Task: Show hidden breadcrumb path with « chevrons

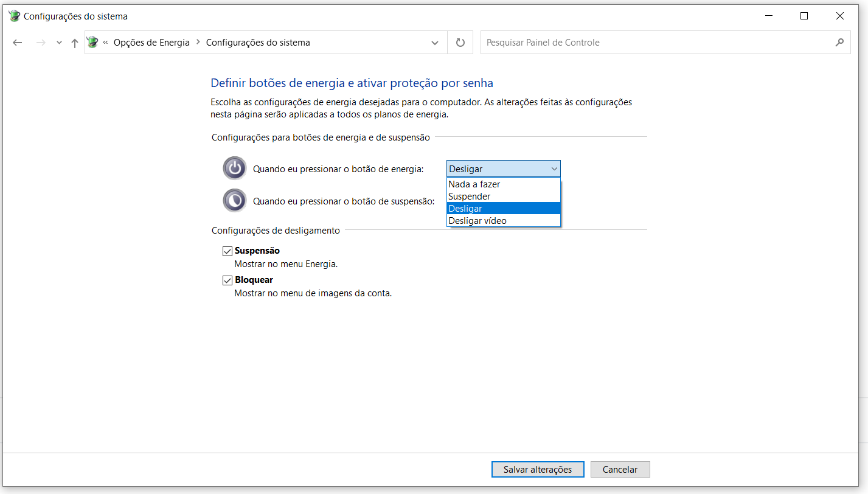Action: click(x=106, y=43)
